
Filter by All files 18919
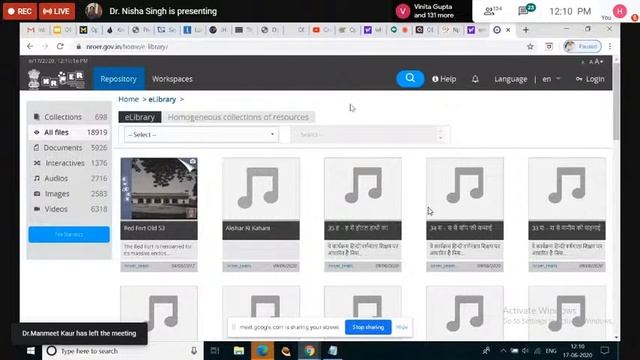pyautogui.click(x=69, y=132)
